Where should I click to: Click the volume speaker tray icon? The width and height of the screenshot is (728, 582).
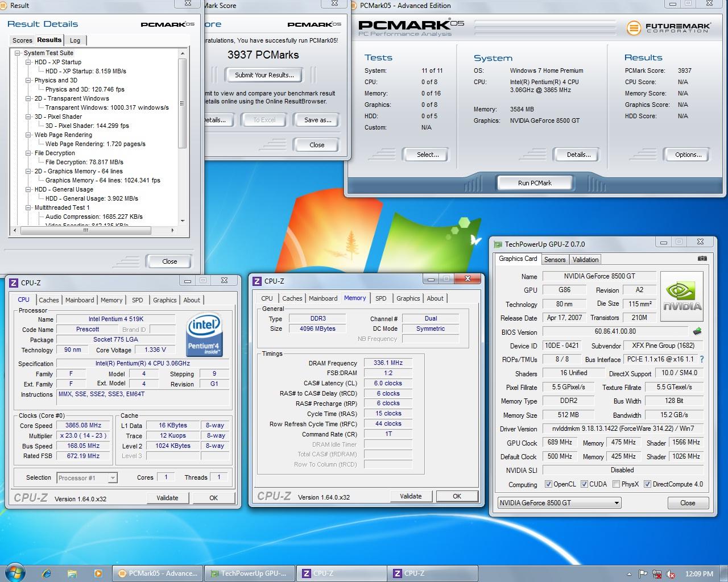click(x=671, y=574)
